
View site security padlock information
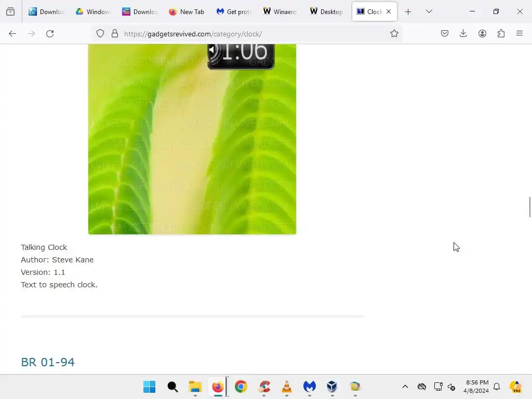115,34
